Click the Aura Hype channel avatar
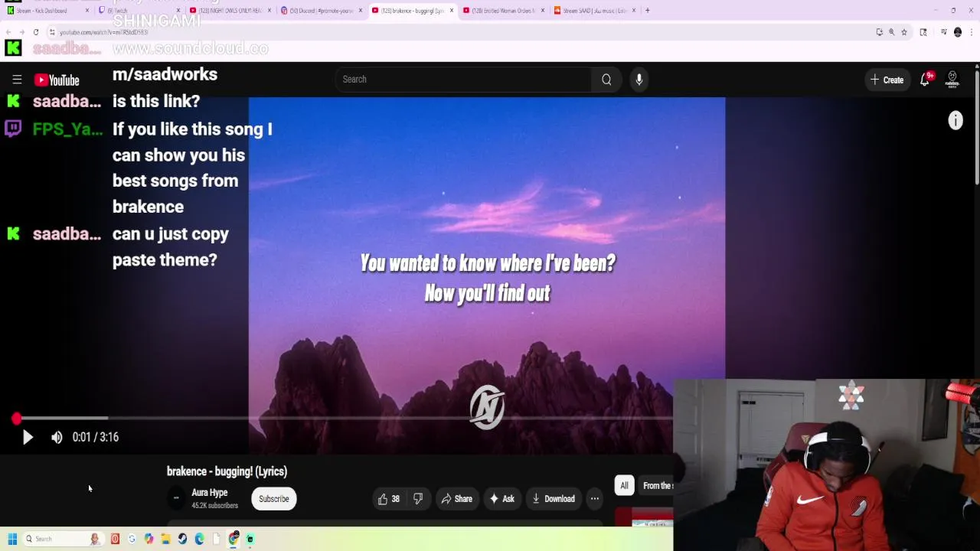The height and width of the screenshot is (551, 980). pyautogui.click(x=176, y=498)
